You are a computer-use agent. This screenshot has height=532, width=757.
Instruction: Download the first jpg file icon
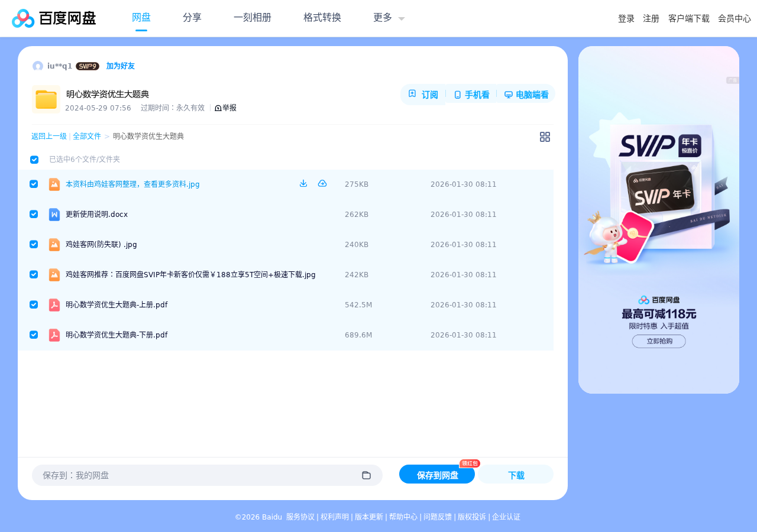point(303,184)
